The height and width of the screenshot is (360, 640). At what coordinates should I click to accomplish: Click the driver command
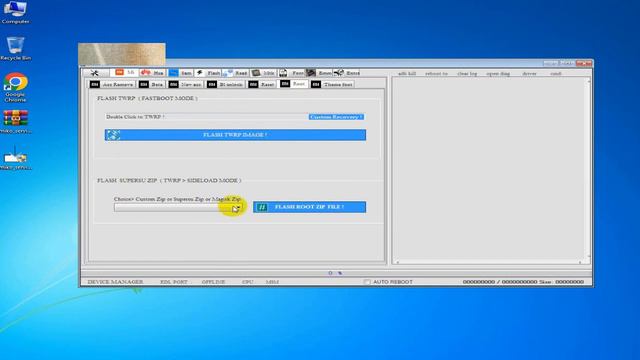529,73
